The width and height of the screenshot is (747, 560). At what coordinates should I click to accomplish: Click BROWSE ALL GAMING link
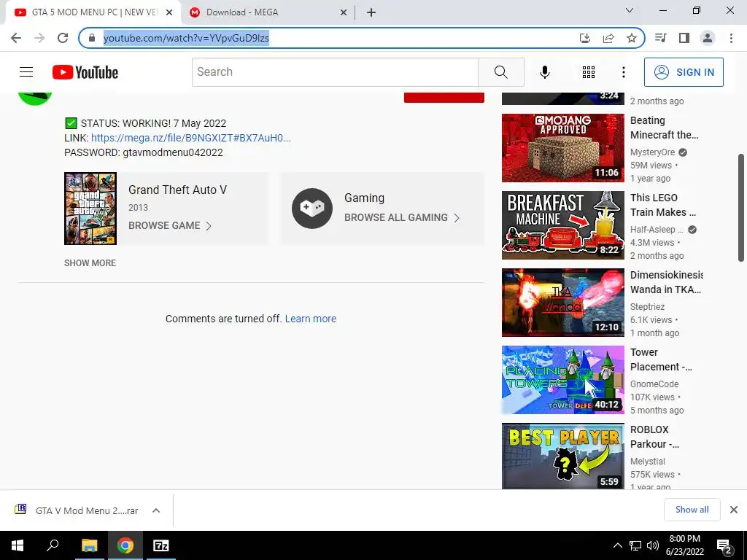point(402,217)
